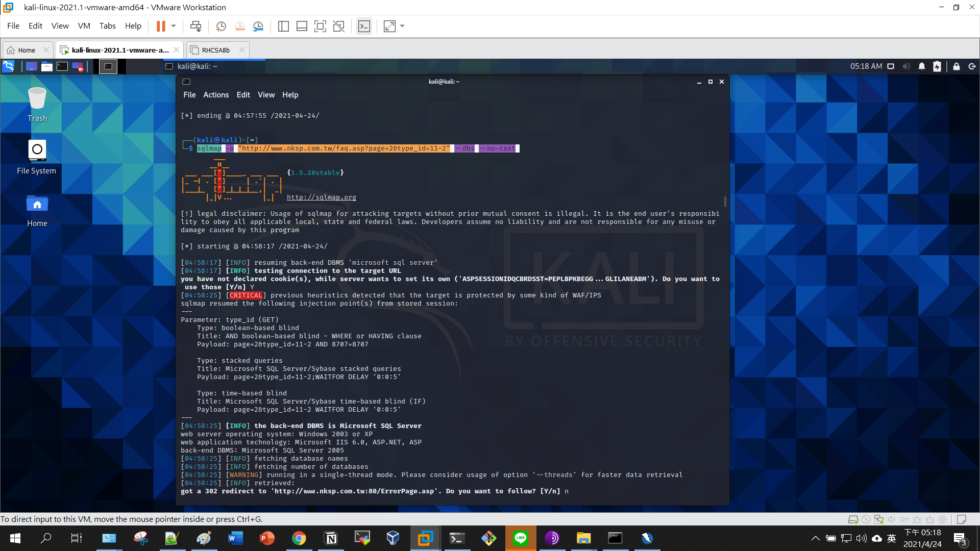Open the snapshot manager
Viewport: 980px width, 551px height.
[x=258, y=26]
